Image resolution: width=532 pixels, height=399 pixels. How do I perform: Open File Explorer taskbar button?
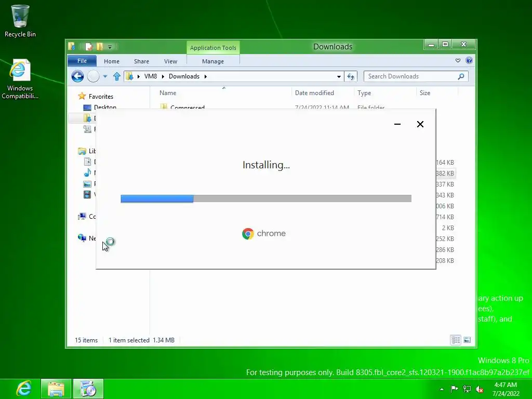[x=56, y=389]
